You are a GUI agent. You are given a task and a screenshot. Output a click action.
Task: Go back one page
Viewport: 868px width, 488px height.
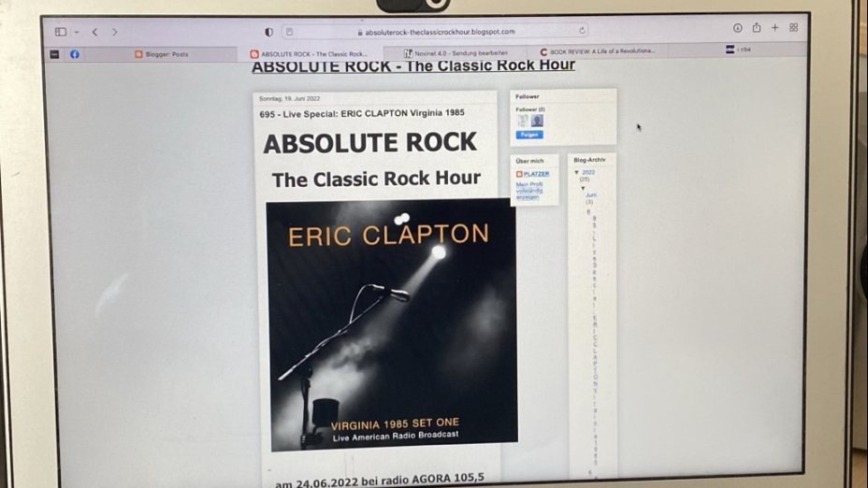pos(95,32)
